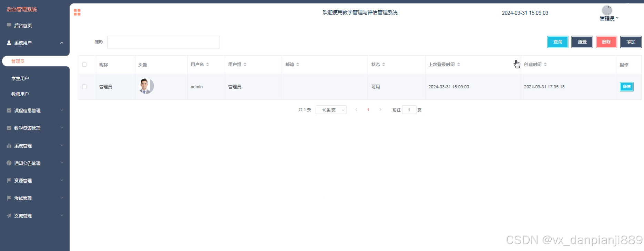Click the 教学资源管理 sidebar icon

pos(9,128)
